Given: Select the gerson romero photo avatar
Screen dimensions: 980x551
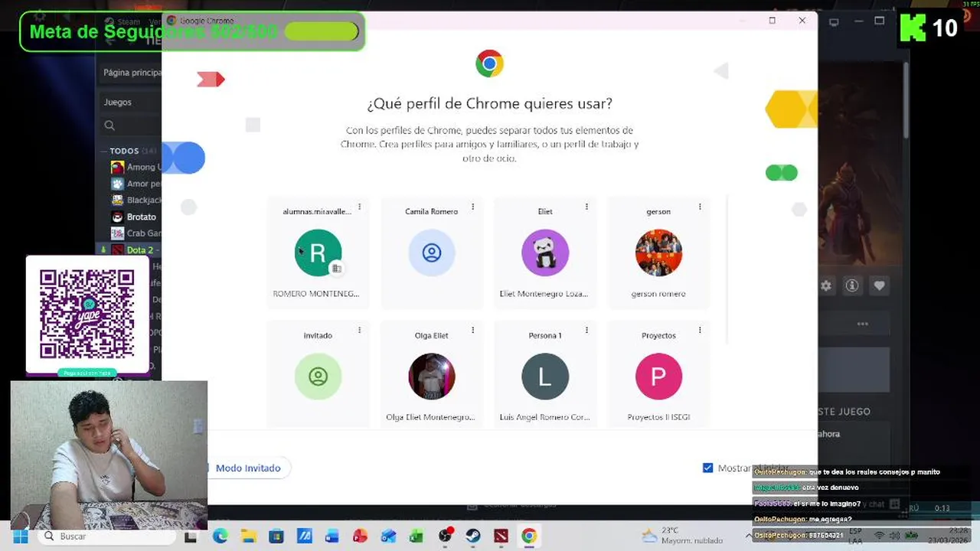Looking at the screenshot, I should click(658, 253).
